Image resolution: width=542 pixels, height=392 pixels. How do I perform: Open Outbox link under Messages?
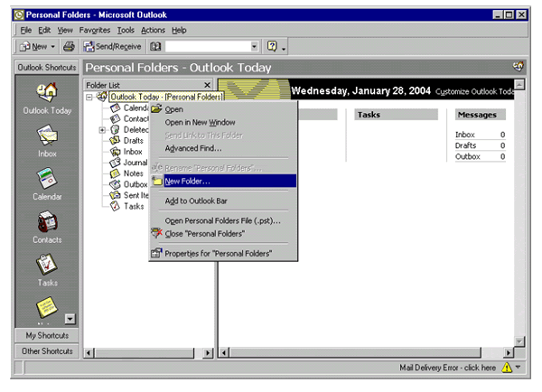[x=468, y=156]
